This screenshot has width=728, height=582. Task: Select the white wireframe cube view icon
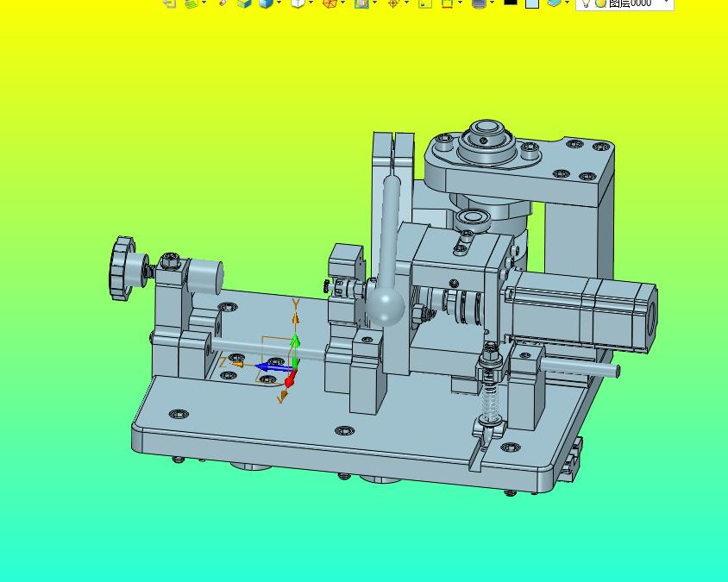point(298,3)
